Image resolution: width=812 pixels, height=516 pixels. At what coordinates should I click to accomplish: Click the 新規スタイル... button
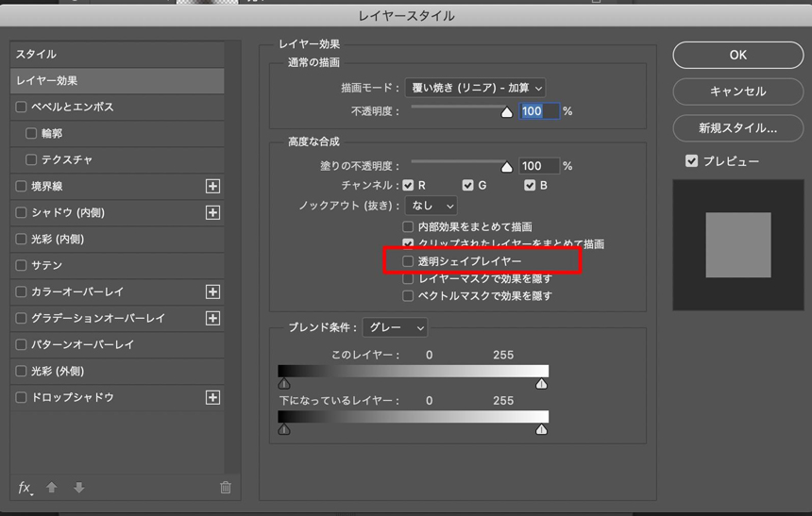738,128
